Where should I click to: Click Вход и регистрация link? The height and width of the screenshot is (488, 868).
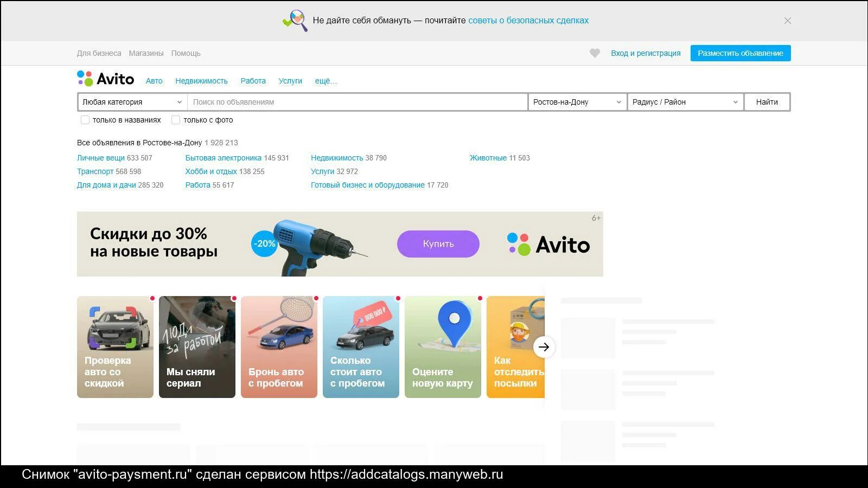click(x=646, y=53)
